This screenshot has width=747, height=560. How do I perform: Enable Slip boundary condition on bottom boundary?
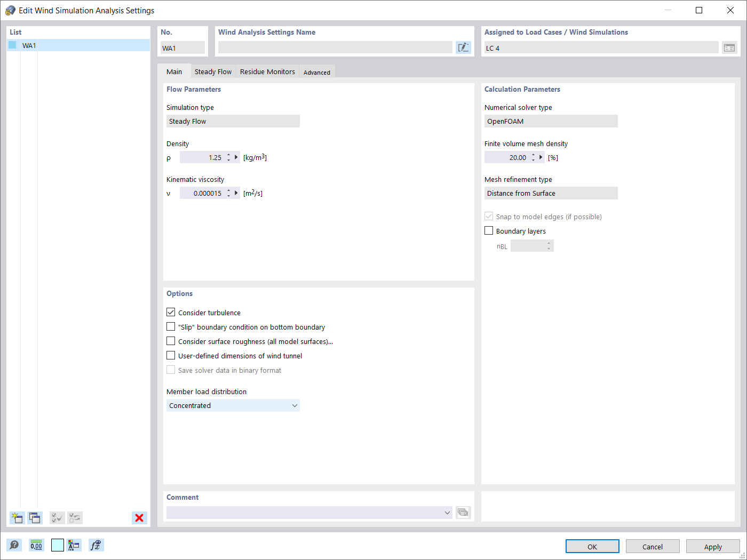(171, 326)
